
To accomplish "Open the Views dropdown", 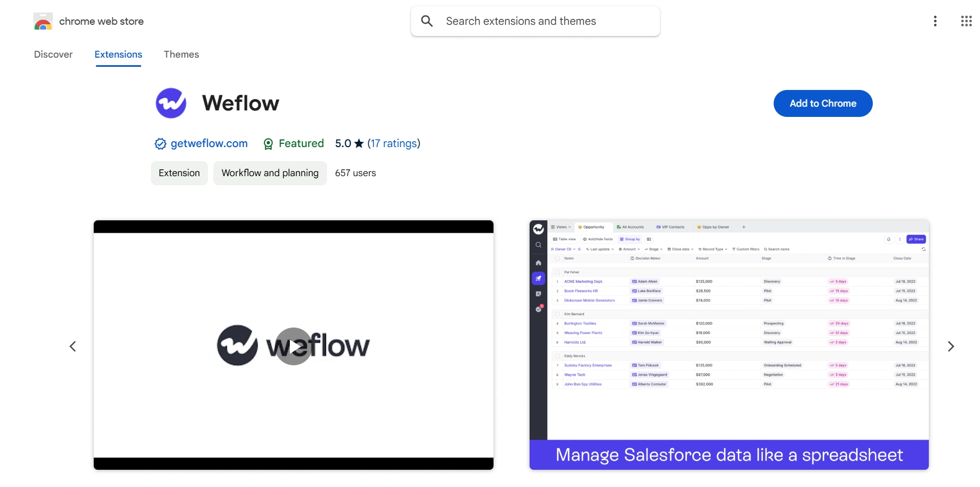I will (561, 227).
